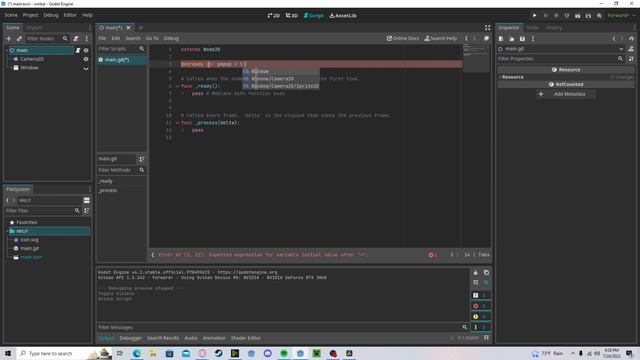
Task: Switch to the Import dock tab
Action: (34, 28)
